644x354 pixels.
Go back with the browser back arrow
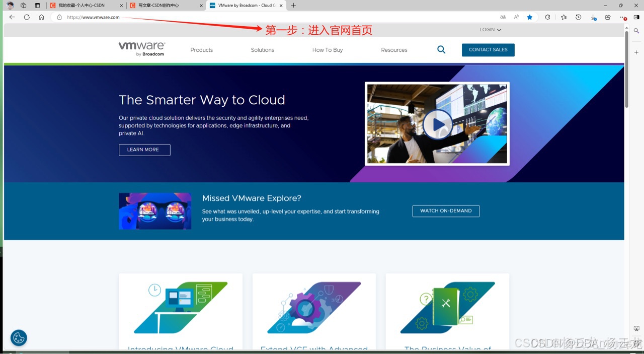[x=12, y=17]
